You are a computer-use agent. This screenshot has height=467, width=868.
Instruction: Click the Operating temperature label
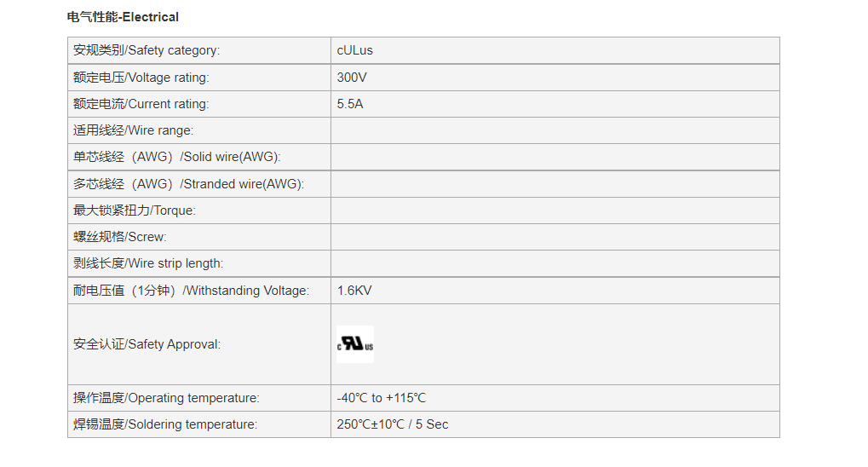[166, 398]
